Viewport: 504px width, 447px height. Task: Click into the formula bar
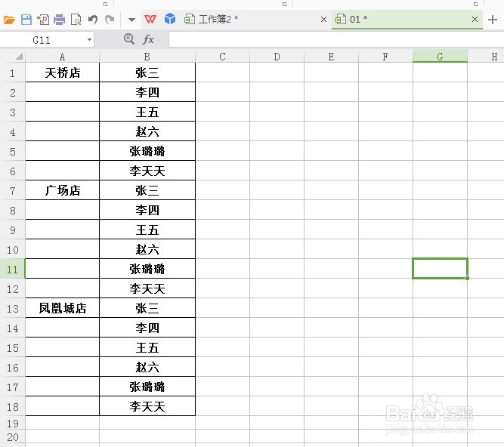coord(336,39)
